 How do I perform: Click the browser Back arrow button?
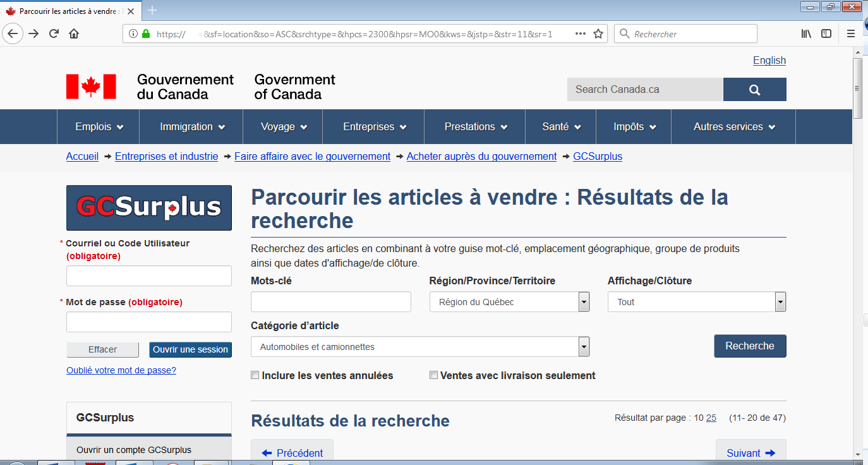pyautogui.click(x=13, y=34)
